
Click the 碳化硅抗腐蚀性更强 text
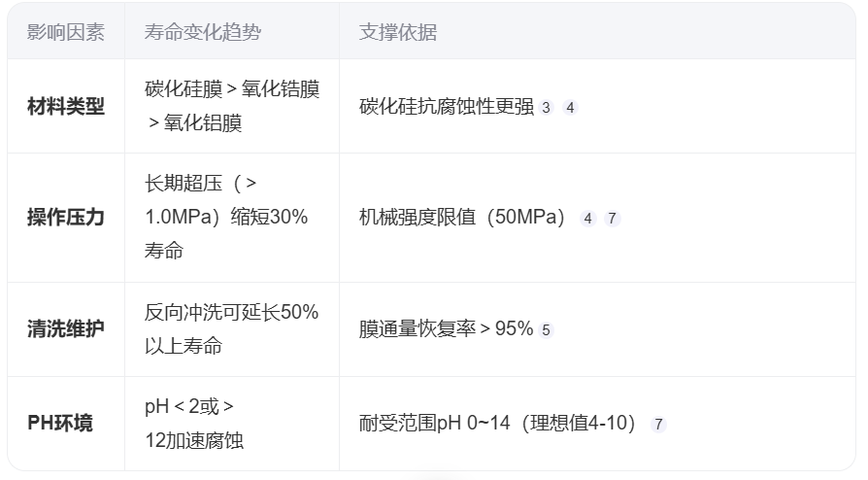(x=447, y=107)
